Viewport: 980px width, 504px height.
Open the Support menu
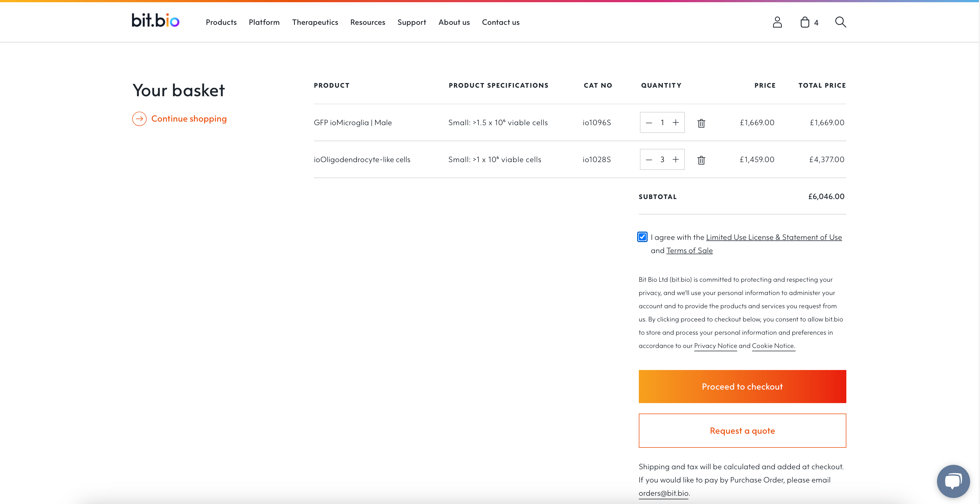coord(412,22)
